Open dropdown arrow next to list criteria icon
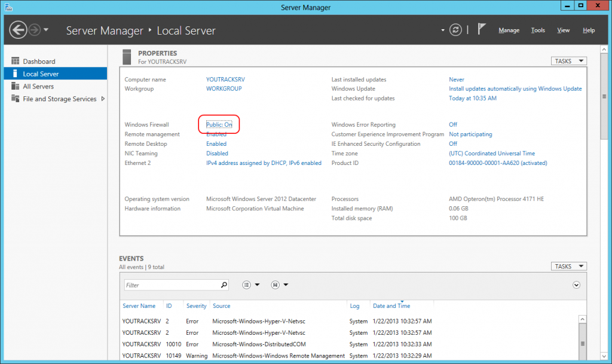The width and height of the screenshot is (612, 364). (x=257, y=285)
